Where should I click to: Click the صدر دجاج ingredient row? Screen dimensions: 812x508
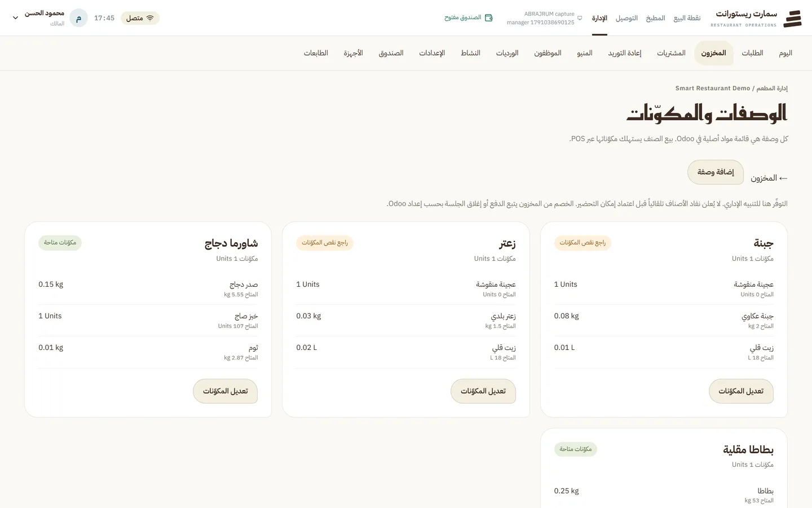tap(148, 289)
